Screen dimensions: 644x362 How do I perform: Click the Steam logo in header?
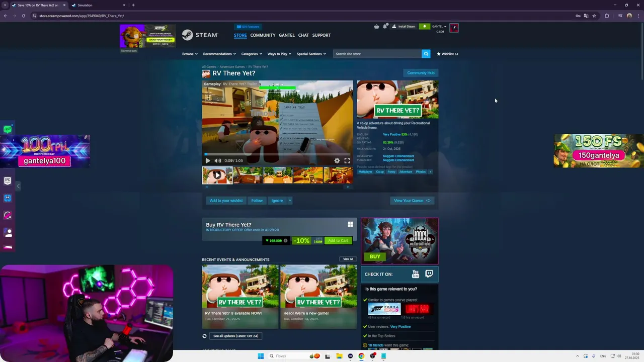coord(200,35)
